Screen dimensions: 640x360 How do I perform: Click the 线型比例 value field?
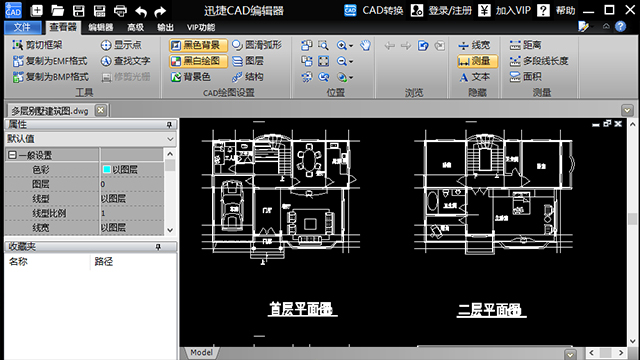tap(132, 213)
